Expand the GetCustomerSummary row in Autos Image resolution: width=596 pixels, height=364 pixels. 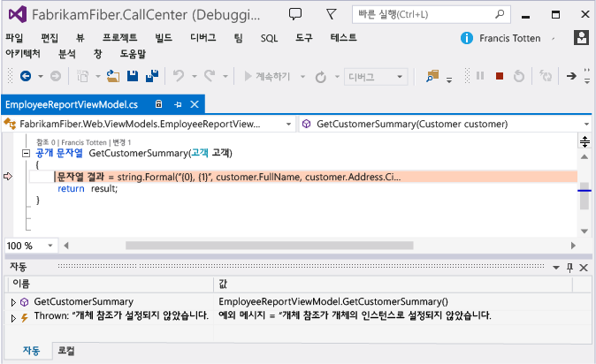click(x=13, y=302)
